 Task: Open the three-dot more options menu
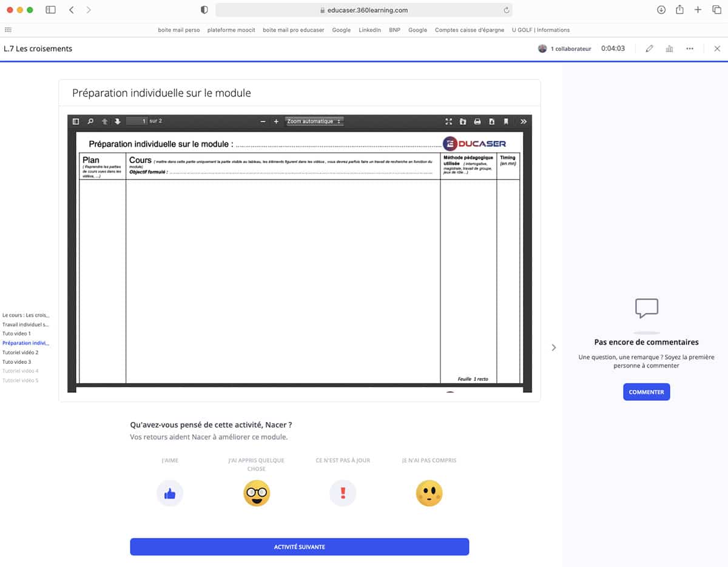pos(690,49)
